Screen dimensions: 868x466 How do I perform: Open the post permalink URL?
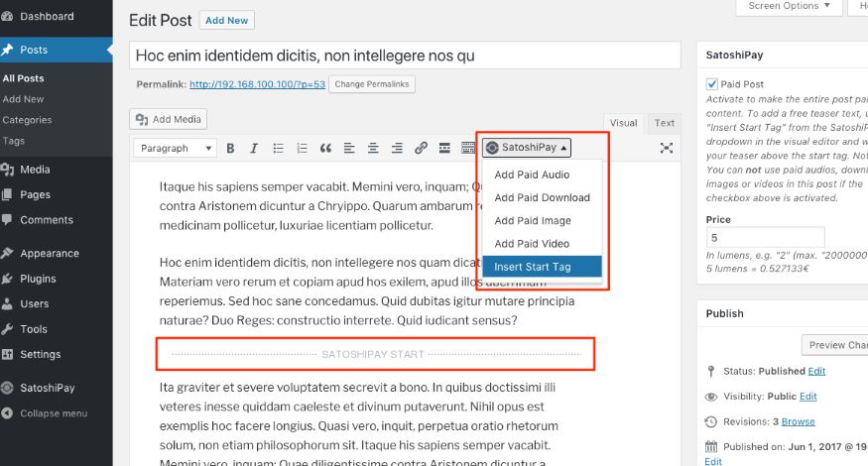[257, 84]
